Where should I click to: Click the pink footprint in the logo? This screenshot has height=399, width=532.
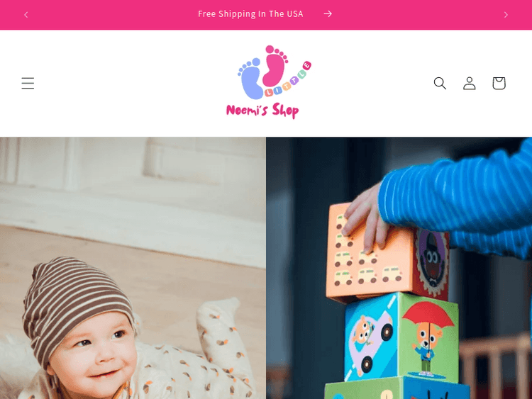click(x=274, y=67)
